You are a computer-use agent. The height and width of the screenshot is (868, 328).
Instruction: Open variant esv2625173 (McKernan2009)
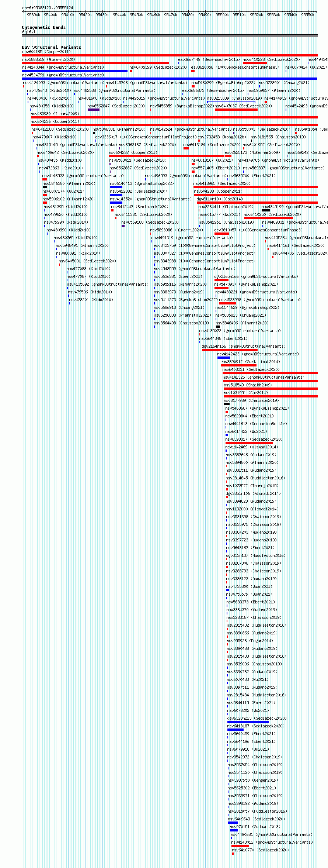click(252, 152)
